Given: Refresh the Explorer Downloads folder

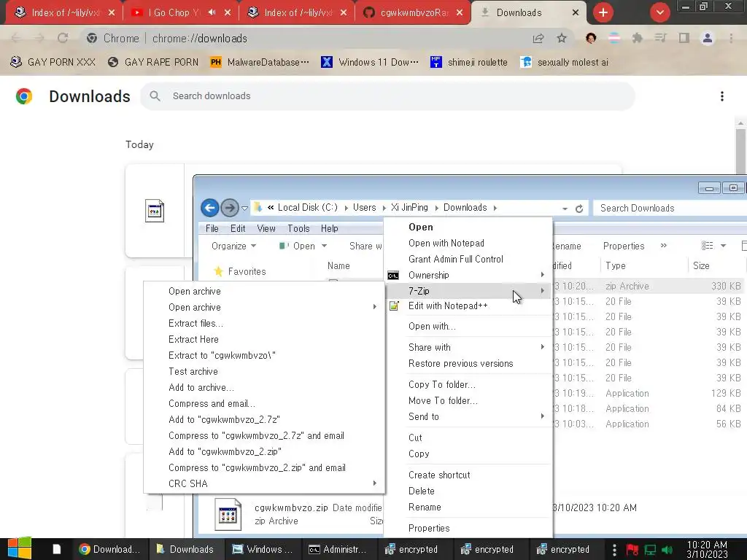Looking at the screenshot, I should [x=579, y=209].
